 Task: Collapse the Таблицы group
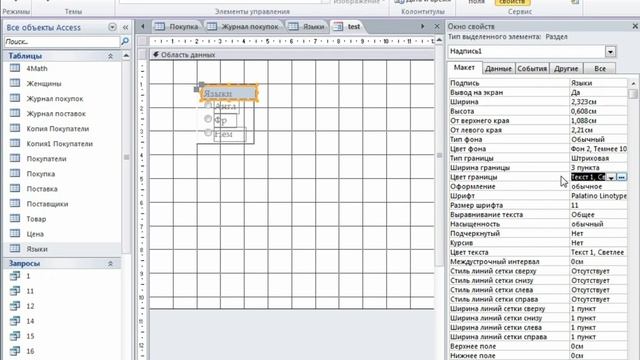[x=110, y=56]
